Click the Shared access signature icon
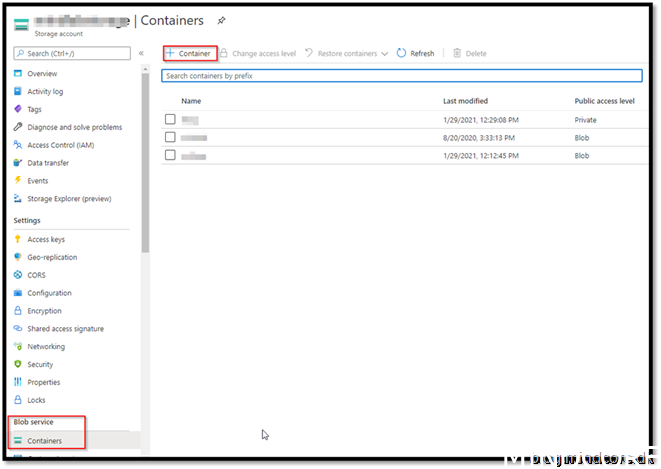Image resolution: width=661 pixels, height=469 pixels. 17,329
